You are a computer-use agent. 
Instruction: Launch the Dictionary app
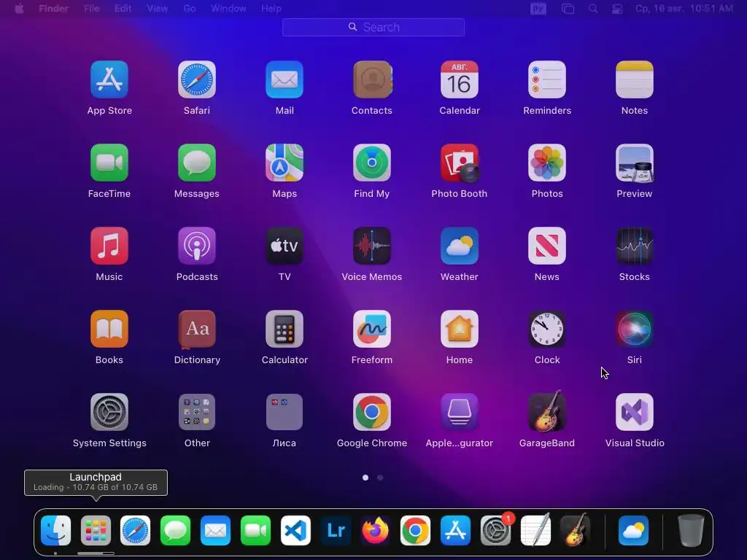click(197, 329)
